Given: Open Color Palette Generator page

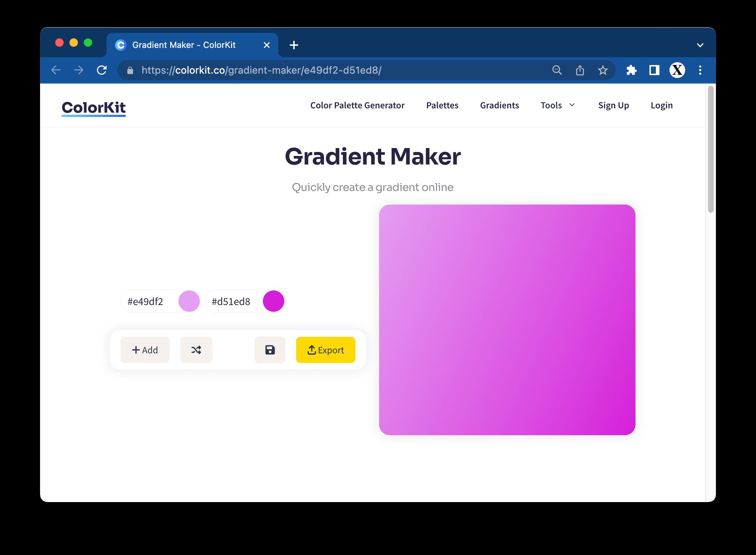Looking at the screenshot, I should pos(357,105).
